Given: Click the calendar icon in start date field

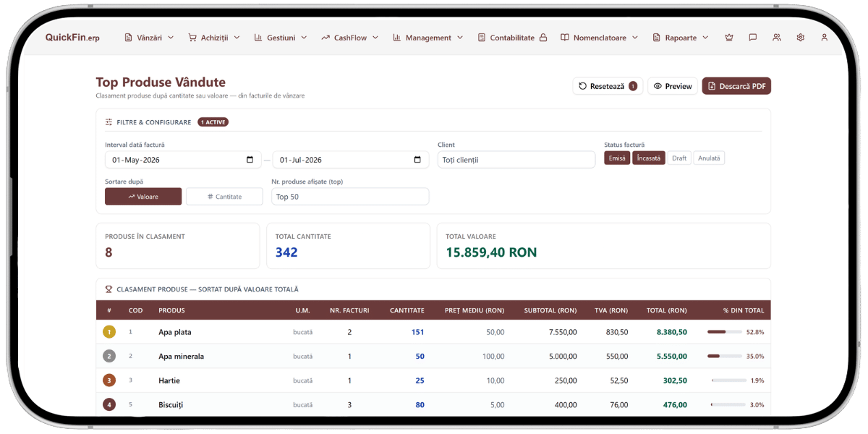Looking at the screenshot, I should pos(250,160).
